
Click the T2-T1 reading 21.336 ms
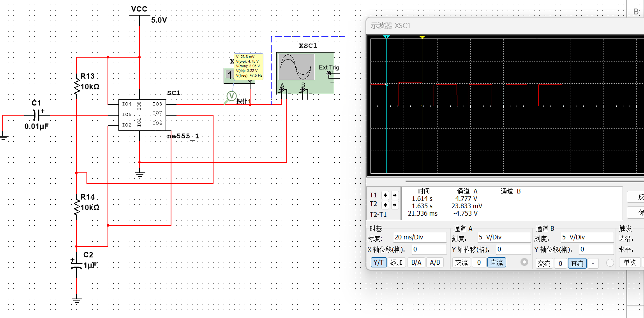coord(423,214)
